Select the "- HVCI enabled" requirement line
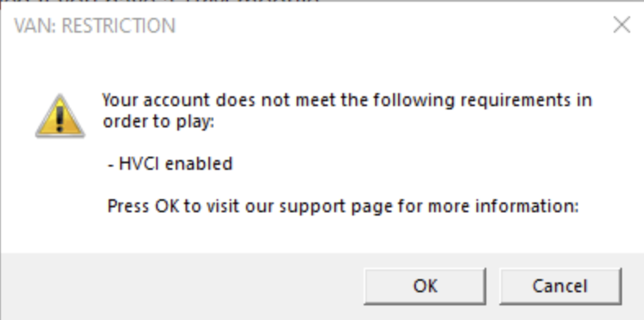The width and height of the screenshot is (644, 320). [171, 164]
